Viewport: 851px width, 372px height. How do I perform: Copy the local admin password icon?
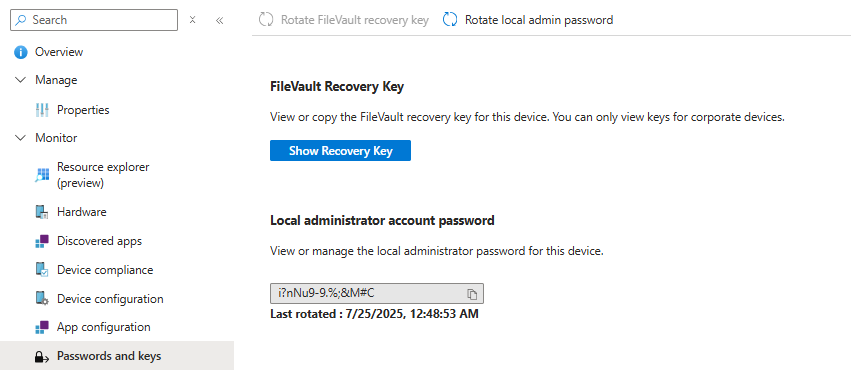click(x=472, y=294)
